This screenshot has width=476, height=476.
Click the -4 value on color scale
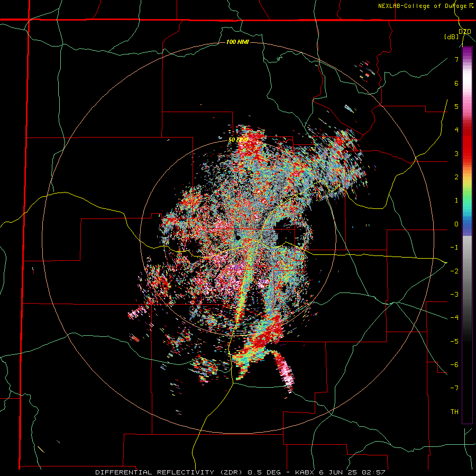point(454,317)
